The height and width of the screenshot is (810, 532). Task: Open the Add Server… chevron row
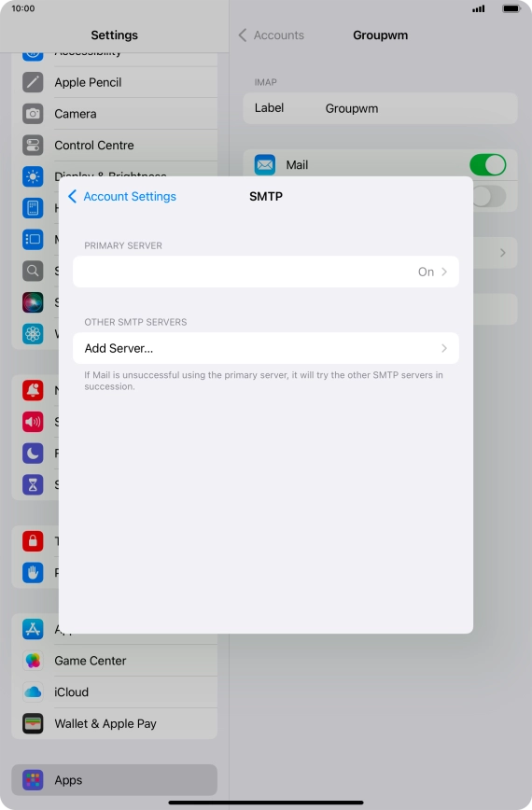[266, 348]
